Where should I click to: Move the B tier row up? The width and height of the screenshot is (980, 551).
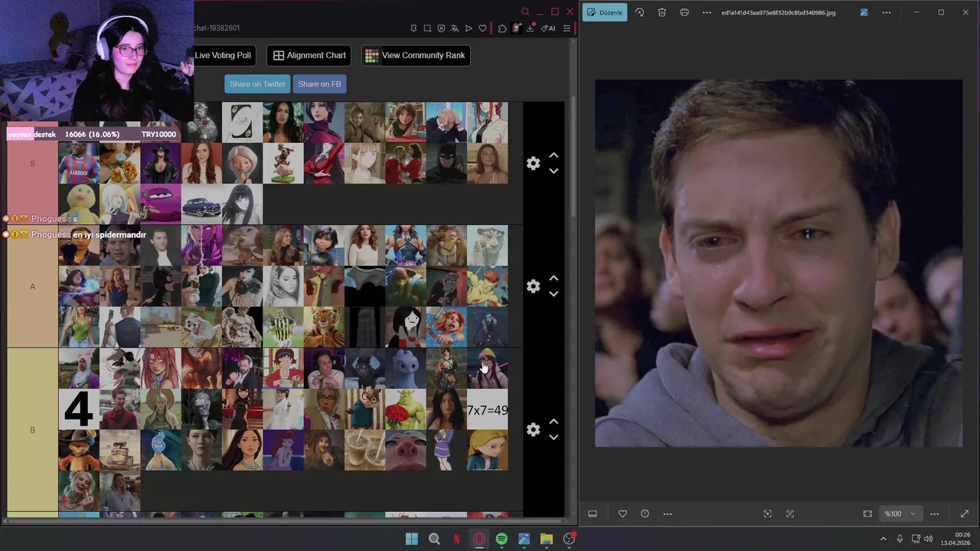pyautogui.click(x=554, y=422)
